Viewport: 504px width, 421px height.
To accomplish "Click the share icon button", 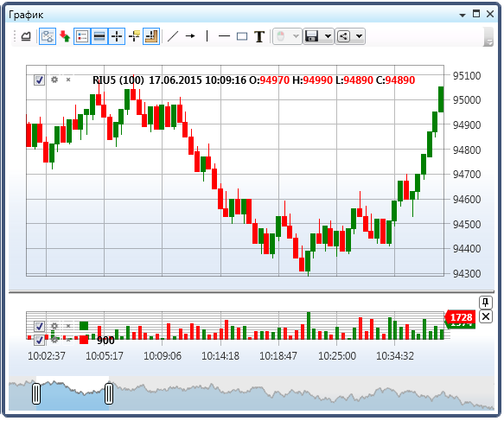I will tap(343, 36).
